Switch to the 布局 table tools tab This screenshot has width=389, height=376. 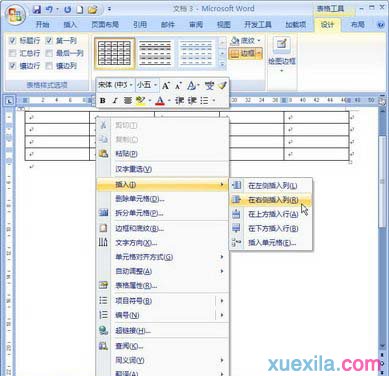tap(357, 25)
